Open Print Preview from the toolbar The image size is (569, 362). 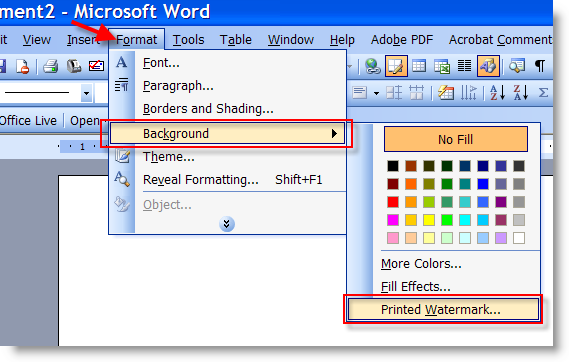point(74,66)
